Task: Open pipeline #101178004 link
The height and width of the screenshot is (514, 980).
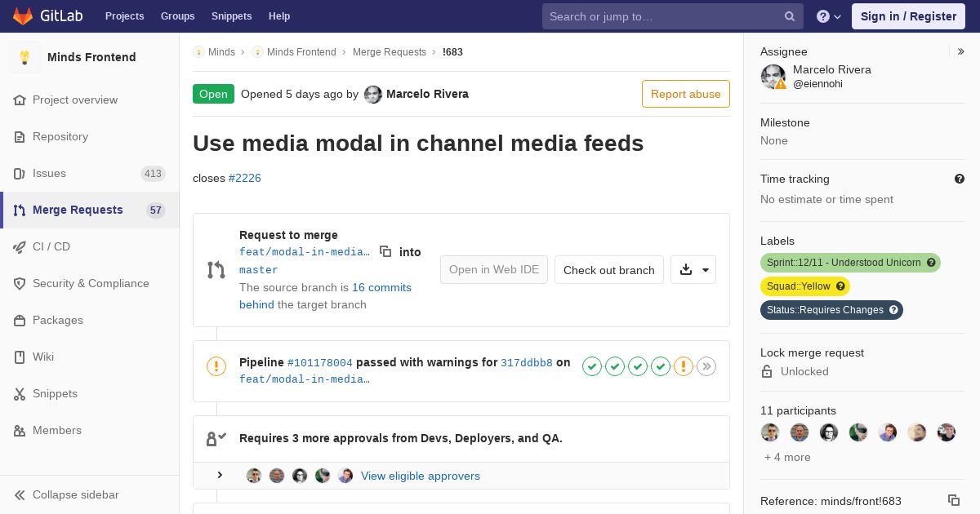Action: [x=320, y=363]
